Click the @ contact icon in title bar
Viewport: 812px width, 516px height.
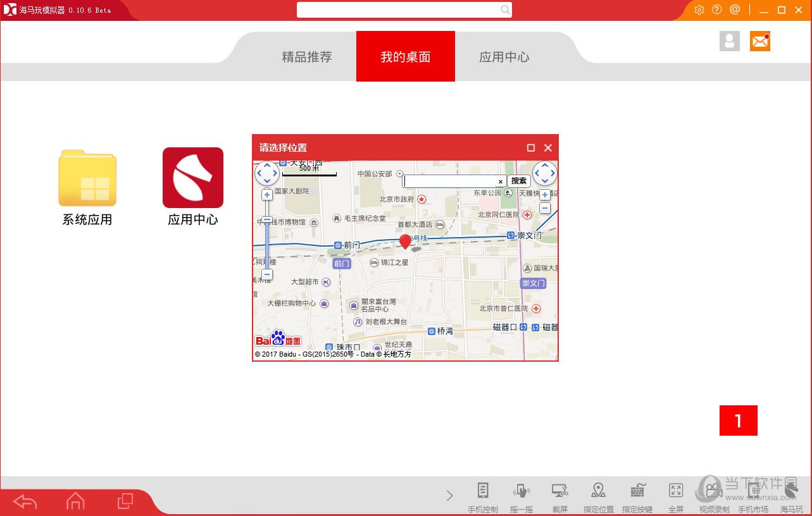coord(735,9)
